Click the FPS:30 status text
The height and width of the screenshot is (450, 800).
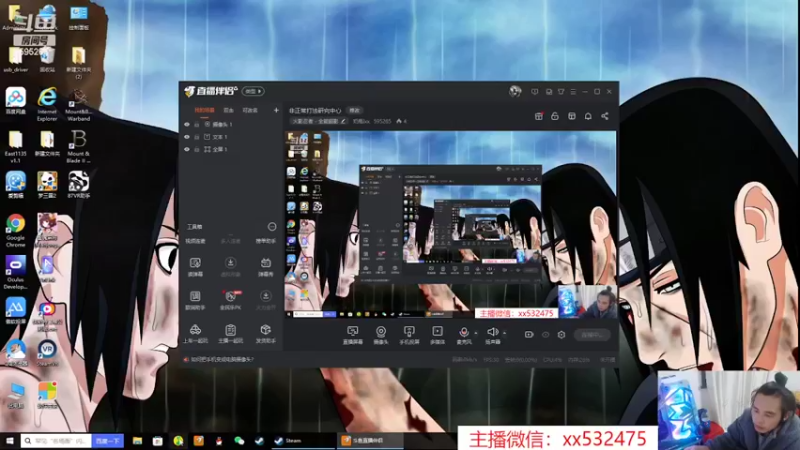(491, 360)
